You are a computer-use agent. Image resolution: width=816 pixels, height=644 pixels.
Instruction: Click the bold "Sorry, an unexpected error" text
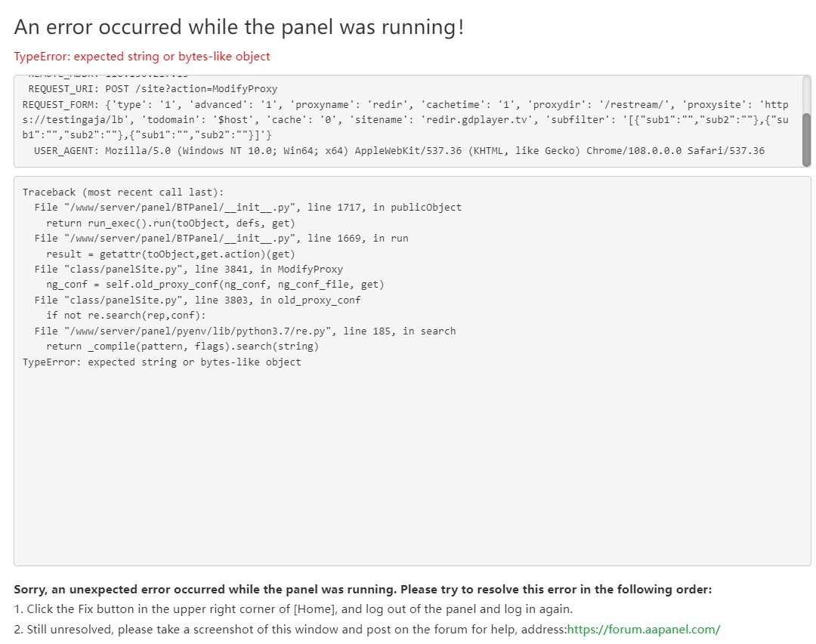point(363,590)
